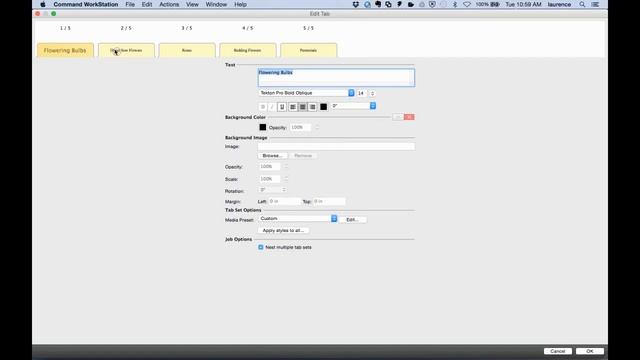Toggle italic text formatting button
The width and height of the screenshot is (640, 360).
tap(272, 107)
